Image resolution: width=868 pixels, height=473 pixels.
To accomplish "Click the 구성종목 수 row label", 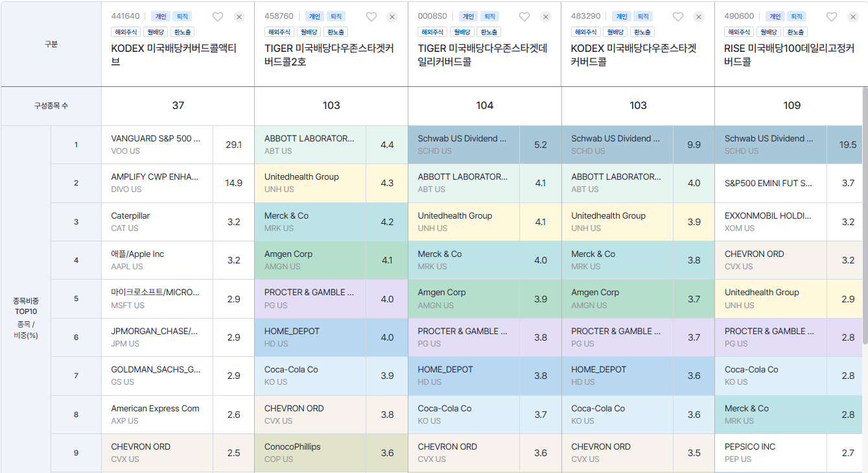I will point(51,106).
